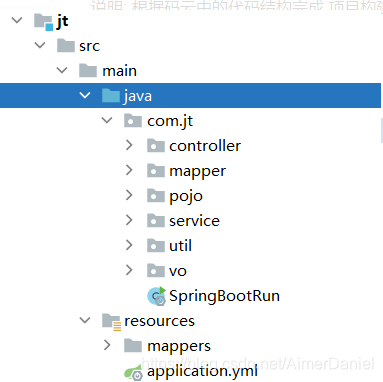Screen dimensions: 383x382
Task: Select the resources label
Action: coord(159,321)
